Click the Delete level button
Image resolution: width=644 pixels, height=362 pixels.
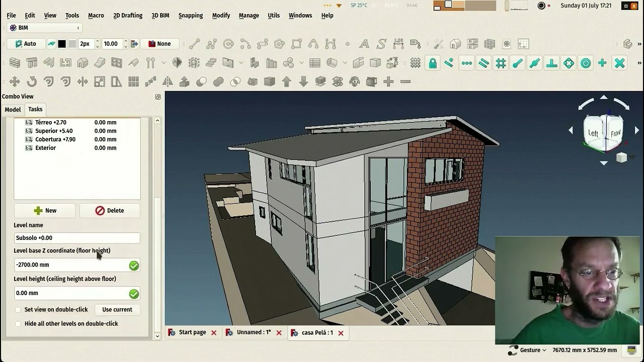[110, 211]
